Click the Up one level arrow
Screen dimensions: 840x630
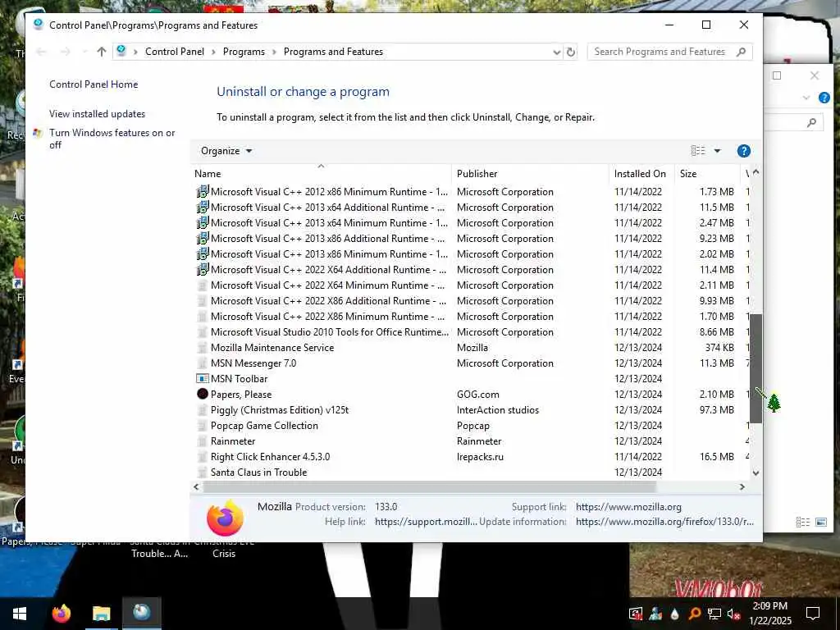pyautogui.click(x=101, y=52)
